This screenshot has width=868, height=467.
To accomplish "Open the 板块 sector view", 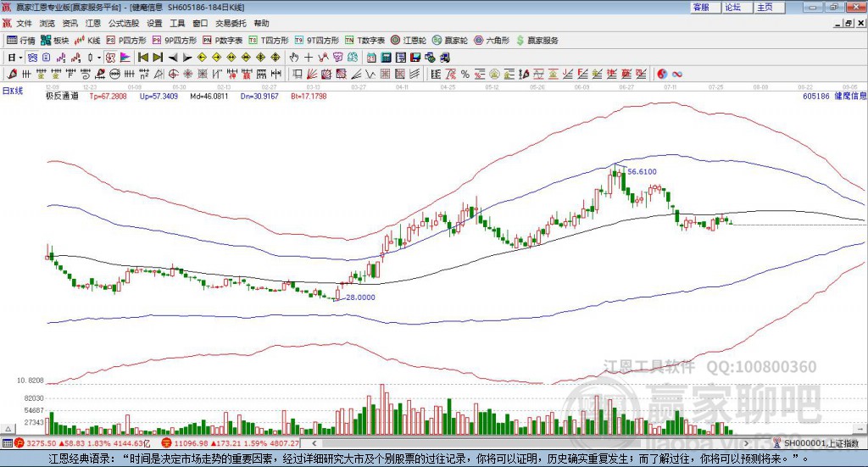I will pyautogui.click(x=54, y=41).
